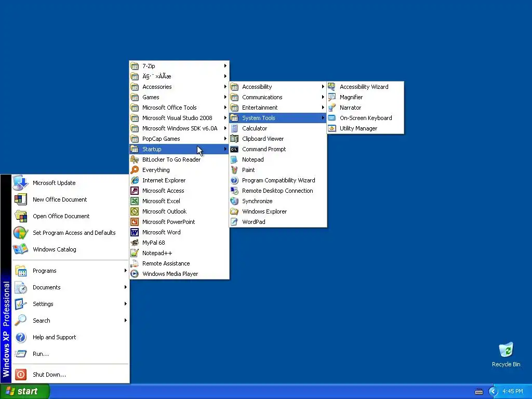Open the Command Prompt icon
This screenshot has height=399, width=532.
point(234,149)
